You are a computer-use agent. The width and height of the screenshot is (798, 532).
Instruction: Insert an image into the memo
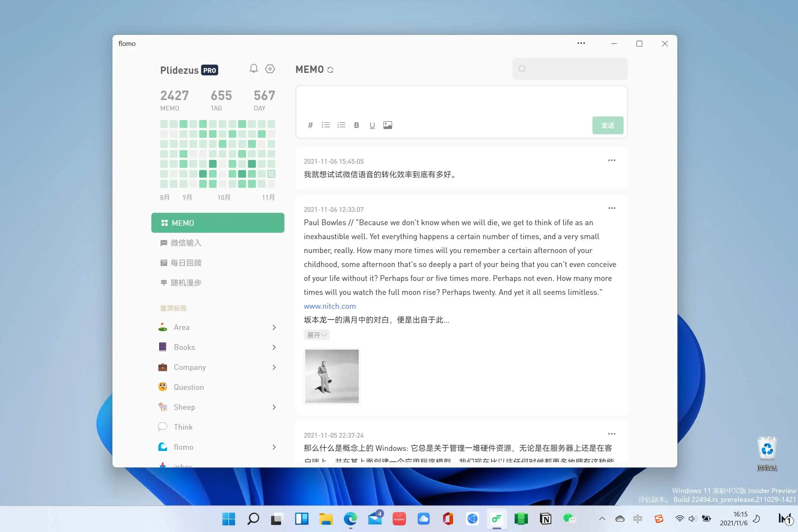(388, 125)
